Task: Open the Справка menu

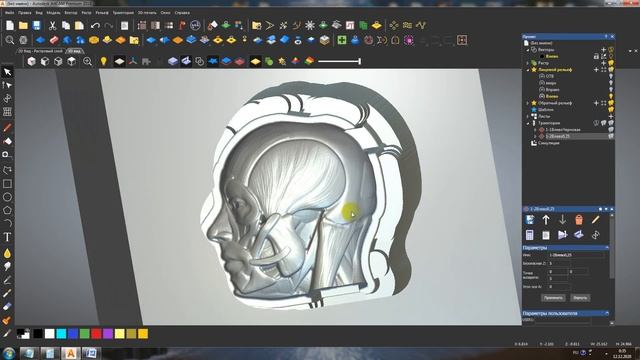Action: click(182, 13)
